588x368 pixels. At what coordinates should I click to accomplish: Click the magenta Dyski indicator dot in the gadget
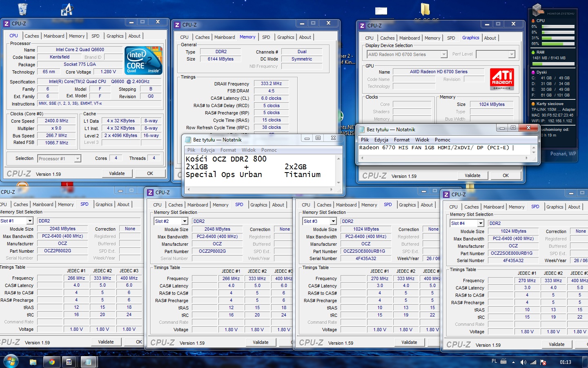pos(533,72)
